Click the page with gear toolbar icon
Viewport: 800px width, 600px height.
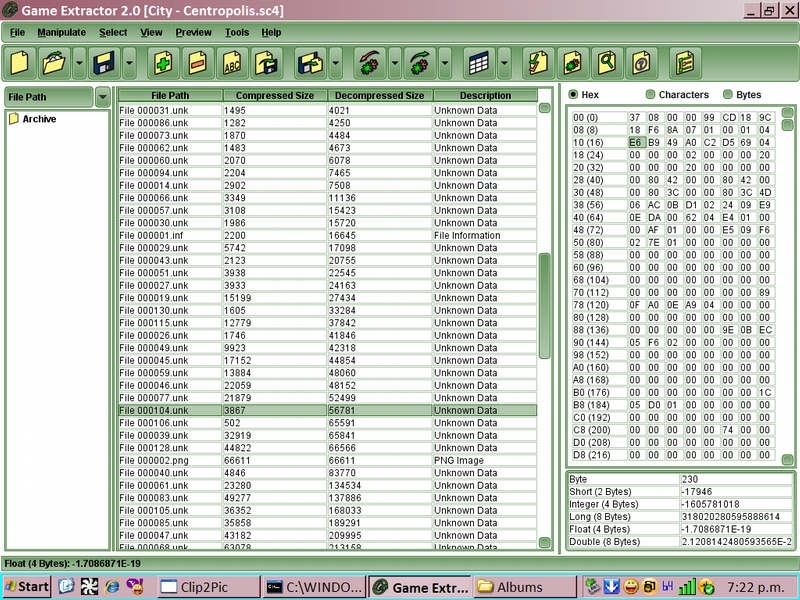point(572,63)
